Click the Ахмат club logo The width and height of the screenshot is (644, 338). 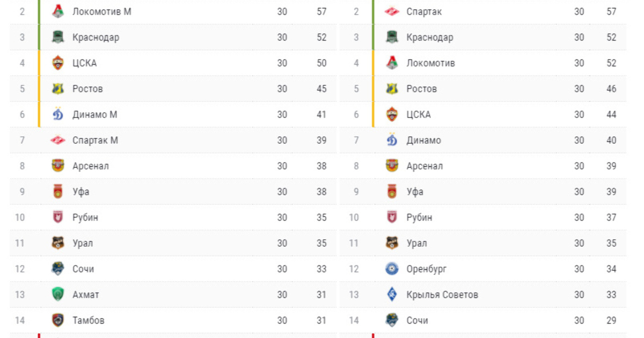[58, 295]
